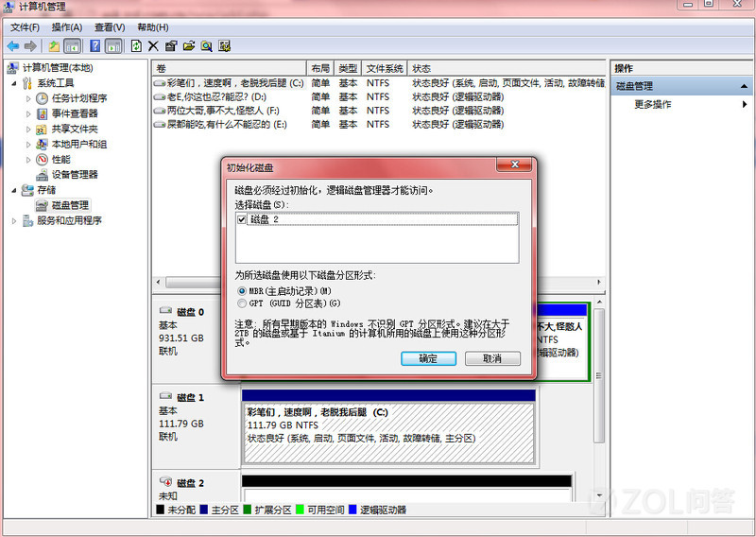The height and width of the screenshot is (537, 756).
Task: Expand 服务和应用程序 tree node
Action: pyautogui.click(x=14, y=221)
